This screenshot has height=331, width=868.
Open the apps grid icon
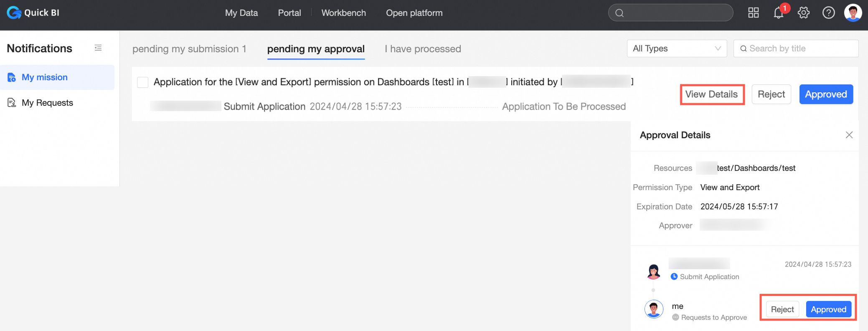(x=753, y=13)
